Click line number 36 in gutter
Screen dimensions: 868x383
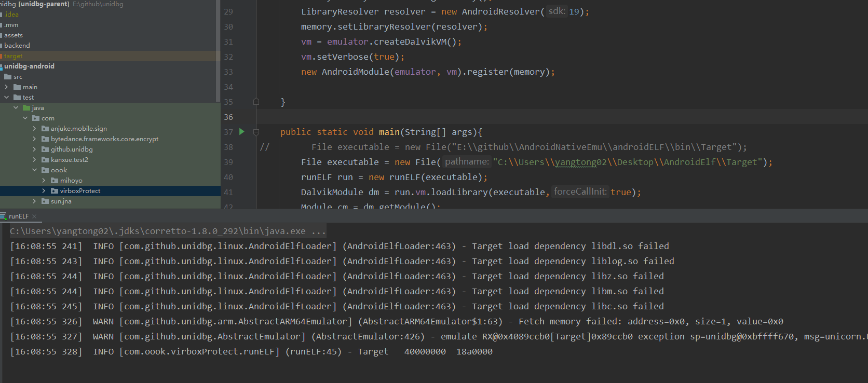pos(228,117)
